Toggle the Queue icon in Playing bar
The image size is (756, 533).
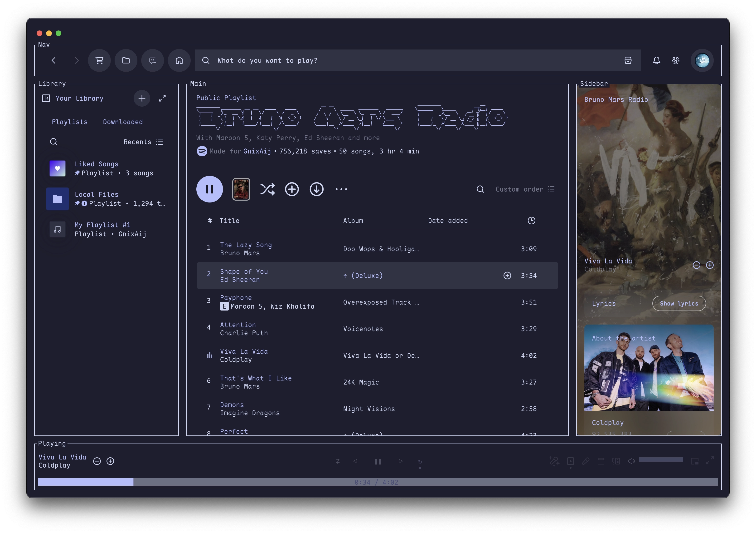coord(601,461)
